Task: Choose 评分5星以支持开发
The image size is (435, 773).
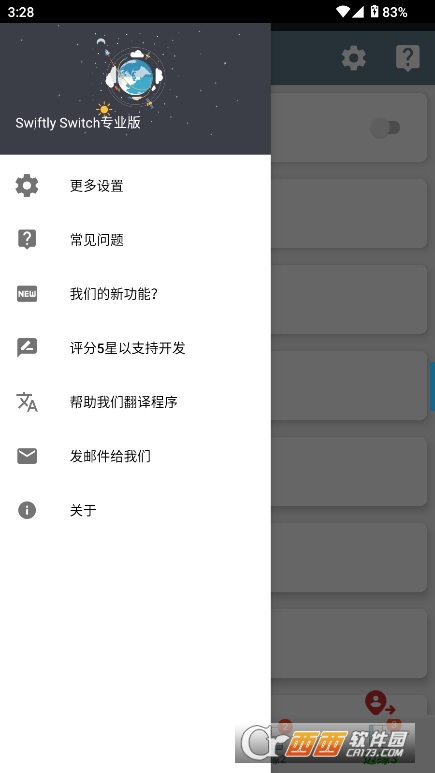Action: (135, 348)
